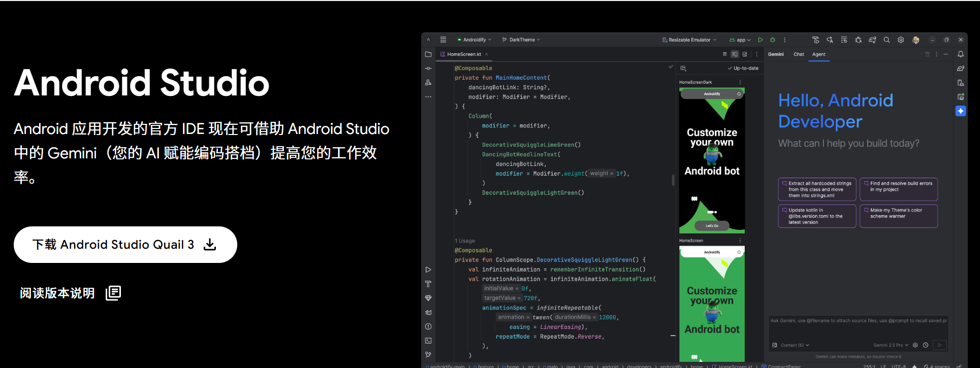Choose 'Make my Theme's color scheme warmer' suggestion
Screen dimensions: 980x368
[899, 216]
